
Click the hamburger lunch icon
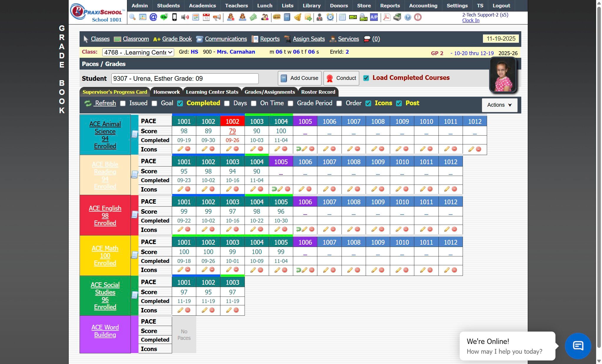(x=276, y=17)
